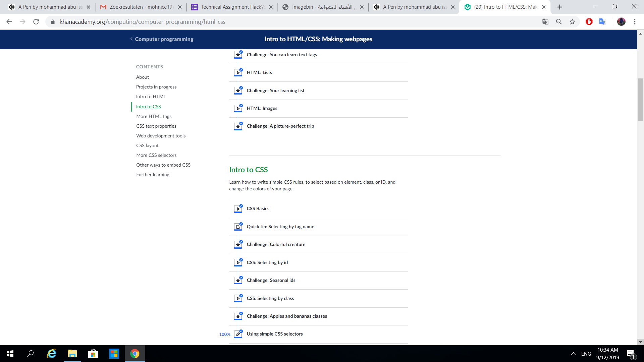Screen dimensions: 644x362
Task: Open the Intro to CSS heading link
Action: click(x=248, y=170)
